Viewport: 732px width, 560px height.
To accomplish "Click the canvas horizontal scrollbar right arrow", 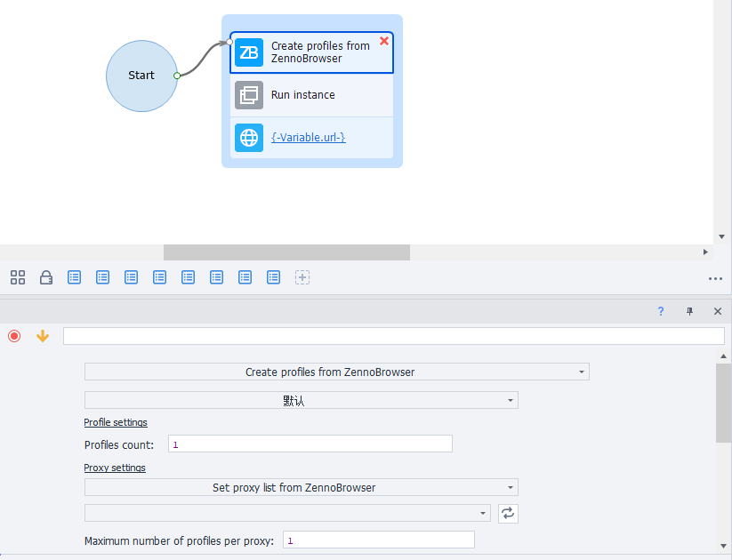I will pos(705,252).
